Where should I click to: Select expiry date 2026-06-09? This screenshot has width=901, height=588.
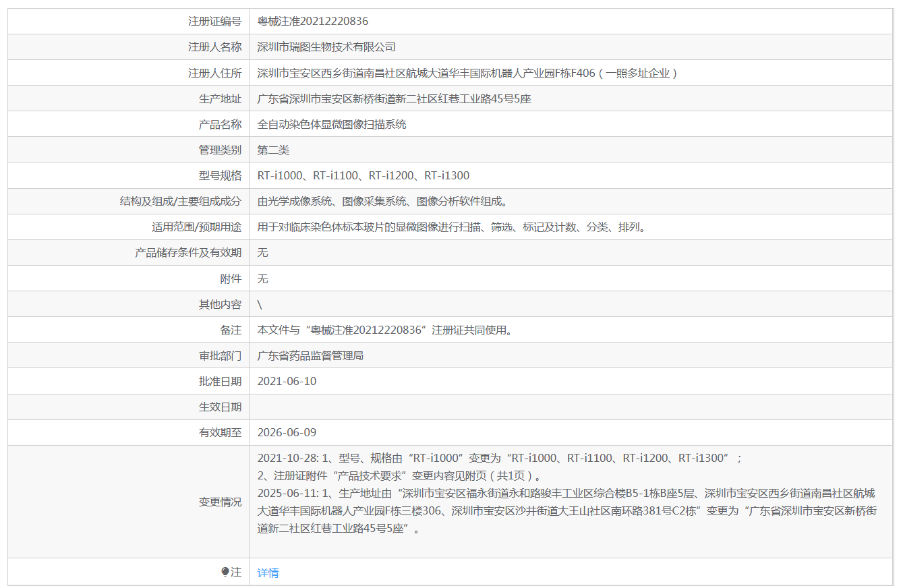pos(287,432)
